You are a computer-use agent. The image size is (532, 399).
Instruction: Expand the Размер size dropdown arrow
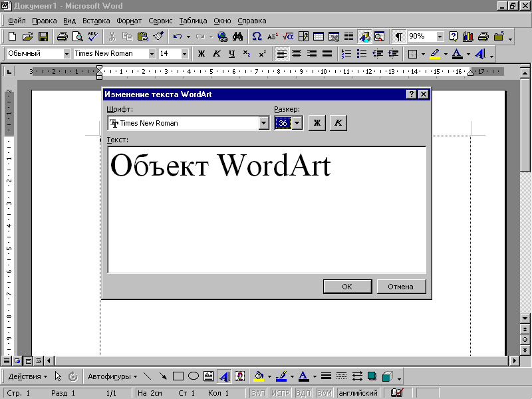[297, 123]
